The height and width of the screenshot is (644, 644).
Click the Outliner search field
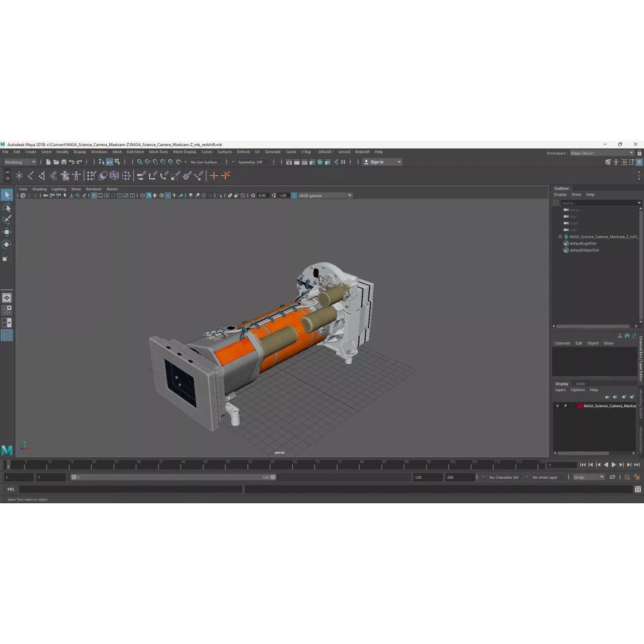tap(600, 203)
